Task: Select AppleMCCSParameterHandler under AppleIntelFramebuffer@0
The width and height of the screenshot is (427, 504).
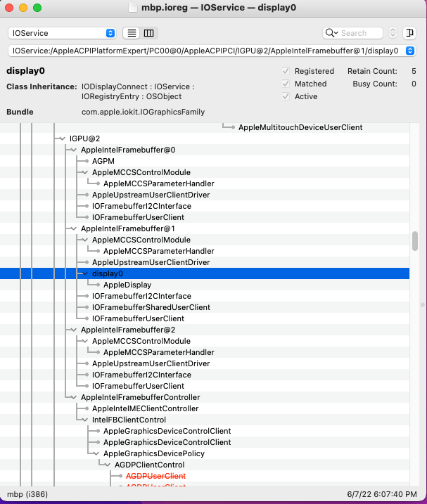Action: (205, 183)
